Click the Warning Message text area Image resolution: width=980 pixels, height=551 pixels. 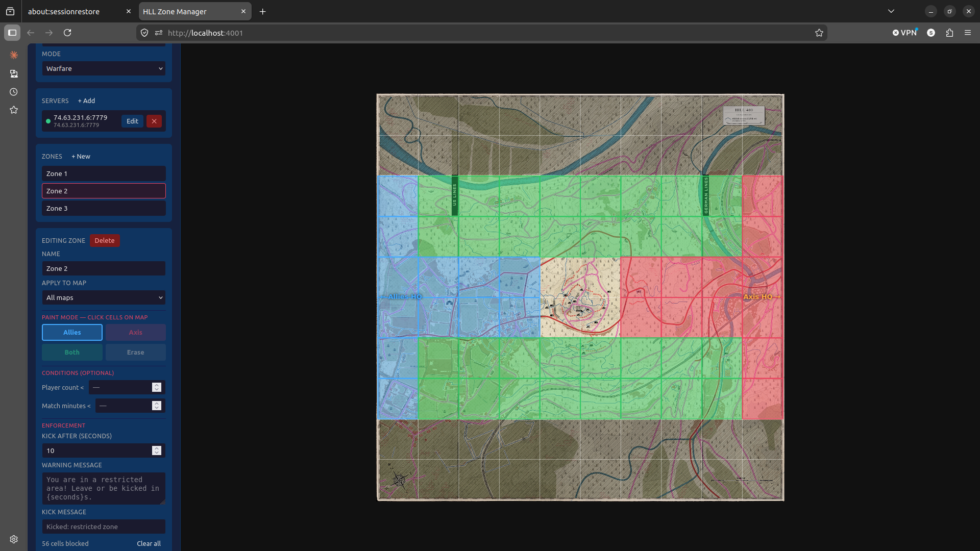(x=104, y=488)
